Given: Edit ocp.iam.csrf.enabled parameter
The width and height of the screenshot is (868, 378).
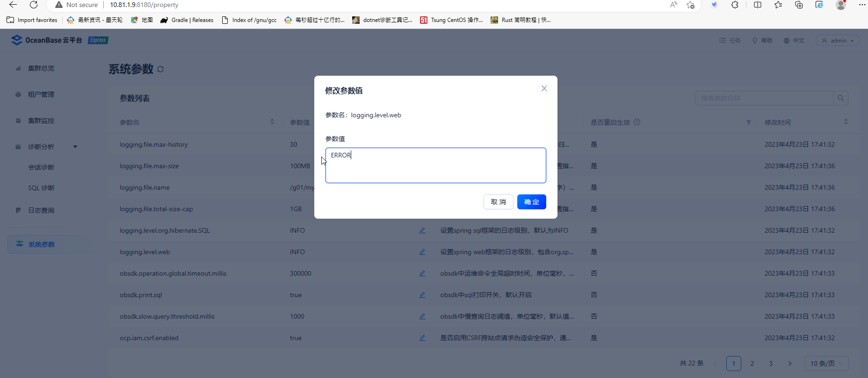Looking at the screenshot, I should [422, 338].
